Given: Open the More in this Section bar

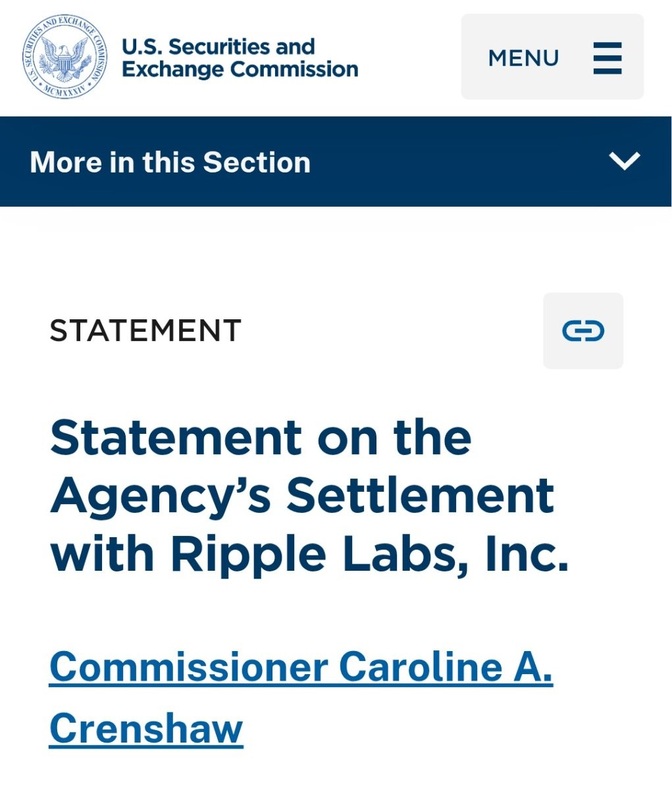Looking at the screenshot, I should click(336, 161).
